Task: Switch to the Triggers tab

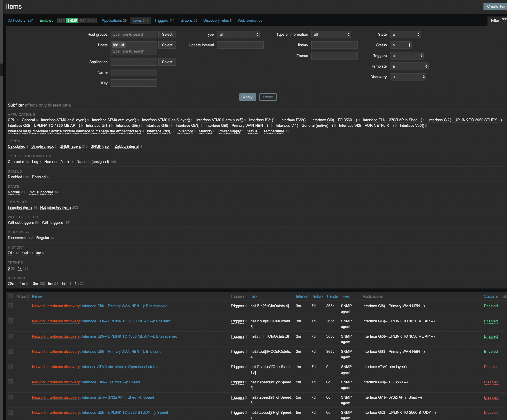Action: coord(161,21)
